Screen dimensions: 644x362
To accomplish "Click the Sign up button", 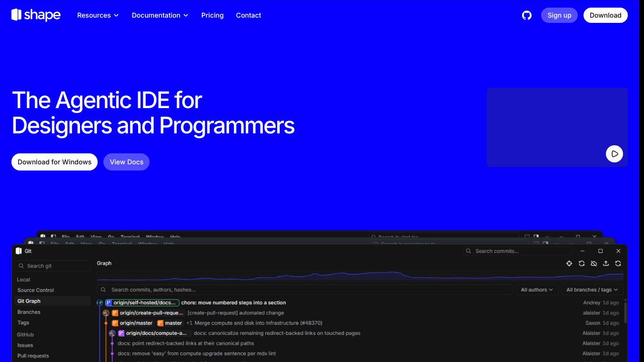I will click(x=559, y=15).
